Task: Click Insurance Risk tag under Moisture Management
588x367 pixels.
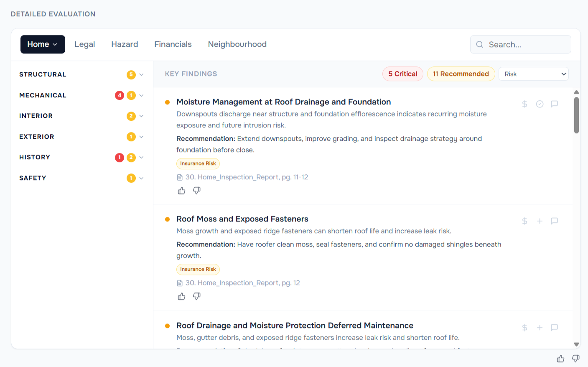Action: coord(198,164)
